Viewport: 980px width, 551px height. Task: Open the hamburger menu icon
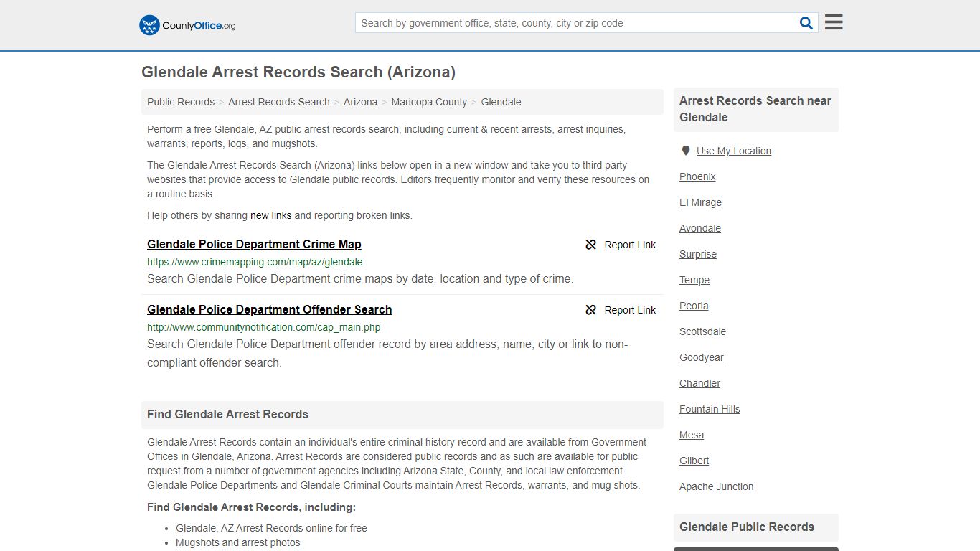834,22
